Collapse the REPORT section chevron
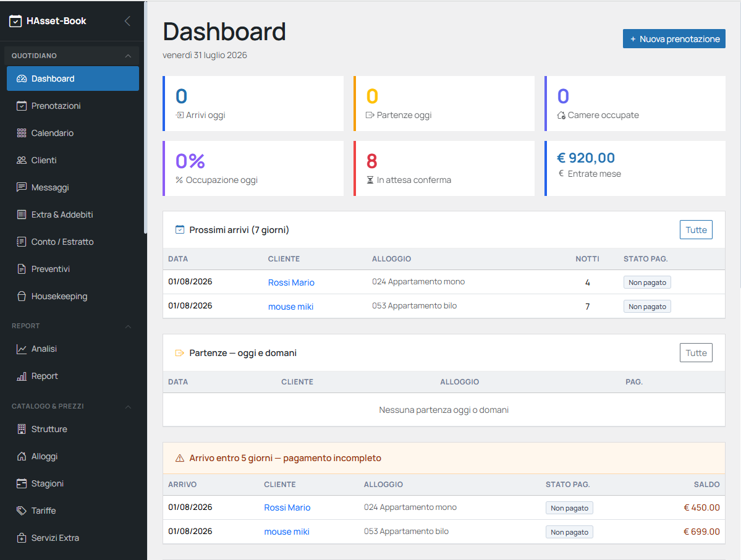The width and height of the screenshot is (741, 560). pos(128,326)
